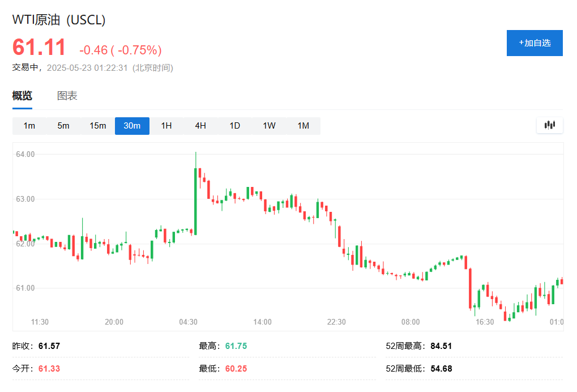Image resolution: width=577 pixels, height=392 pixels.
Task: Click the current price 61.11
Action: [x=40, y=48]
